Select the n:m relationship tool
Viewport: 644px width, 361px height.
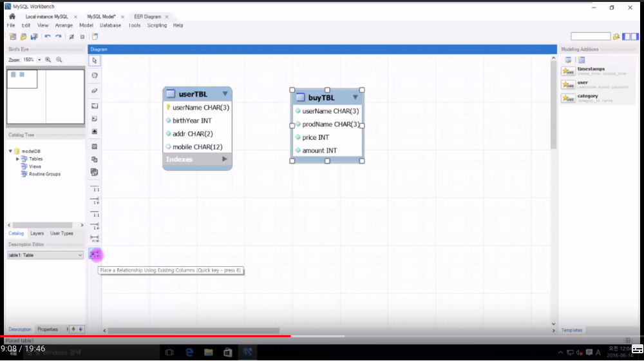(x=95, y=239)
